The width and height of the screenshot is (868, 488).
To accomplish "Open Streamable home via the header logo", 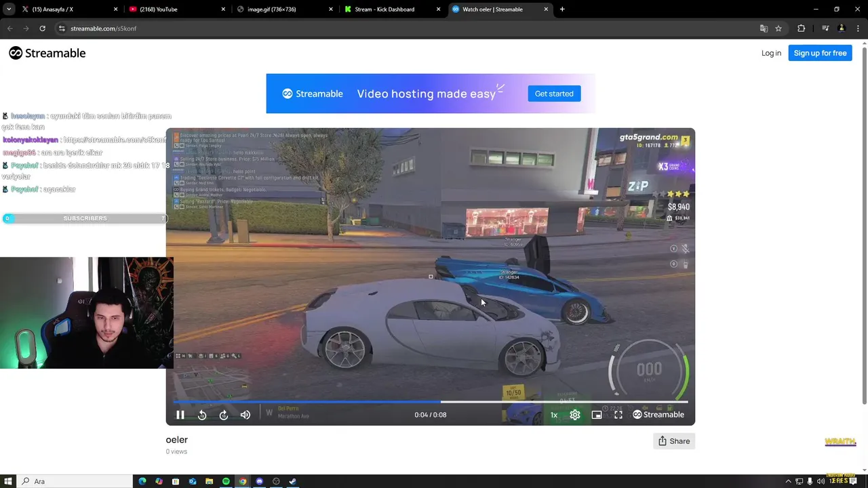I will [x=47, y=53].
